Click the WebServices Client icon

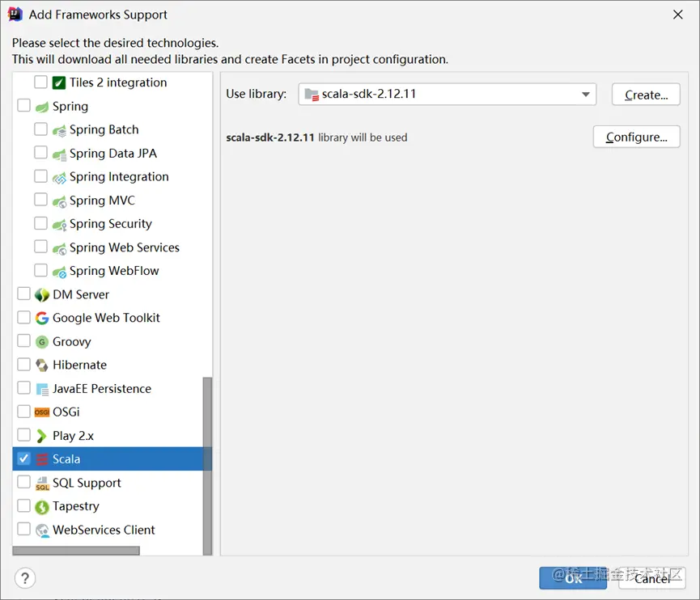click(42, 530)
